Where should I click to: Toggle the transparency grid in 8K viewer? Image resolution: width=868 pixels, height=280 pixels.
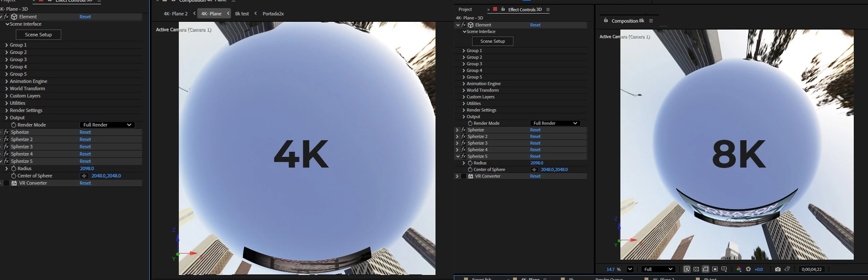click(x=696, y=269)
